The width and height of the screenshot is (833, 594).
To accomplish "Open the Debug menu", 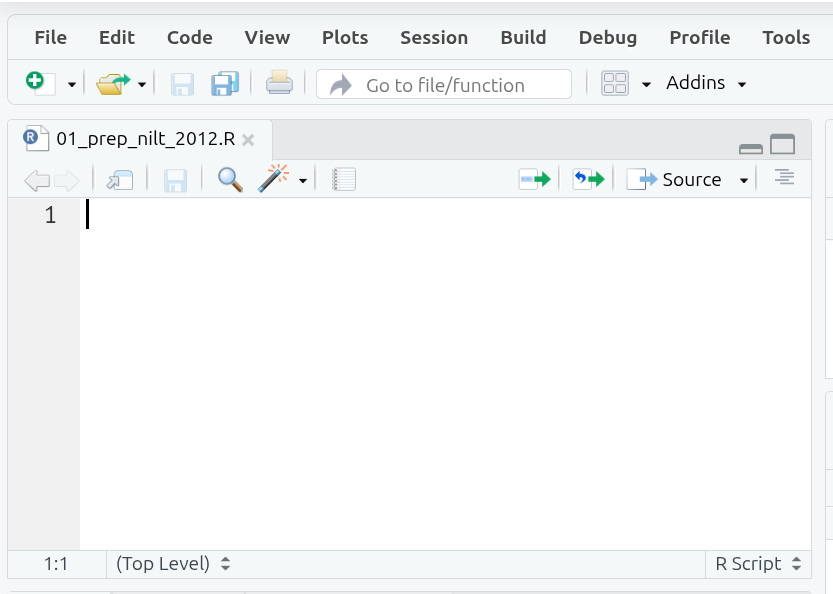I will pos(607,37).
